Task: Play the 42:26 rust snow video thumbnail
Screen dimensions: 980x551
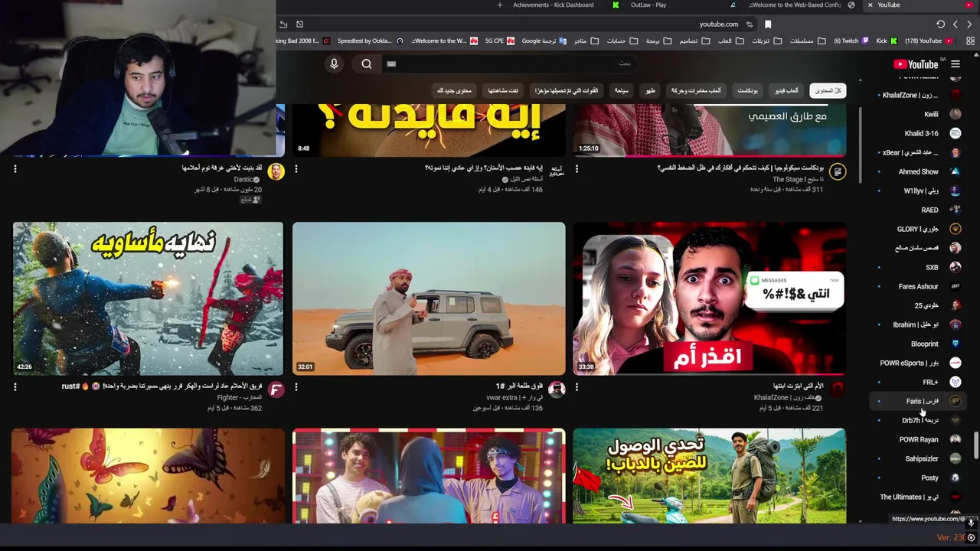Action: pos(148,298)
